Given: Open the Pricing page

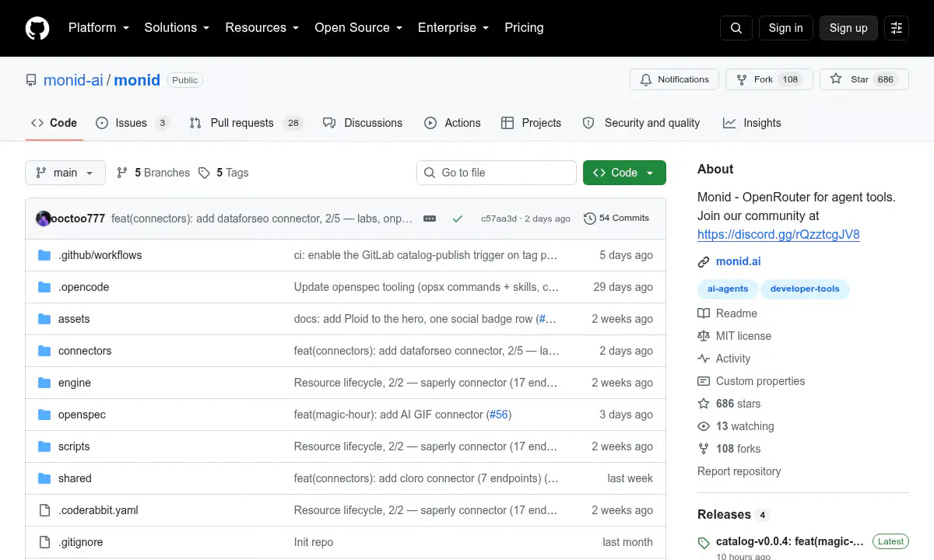Looking at the screenshot, I should [x=524, y=27].
